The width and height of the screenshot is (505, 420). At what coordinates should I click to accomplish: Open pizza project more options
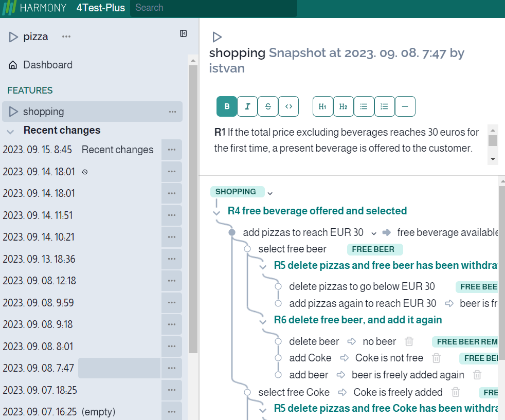(x=66, y=36)
